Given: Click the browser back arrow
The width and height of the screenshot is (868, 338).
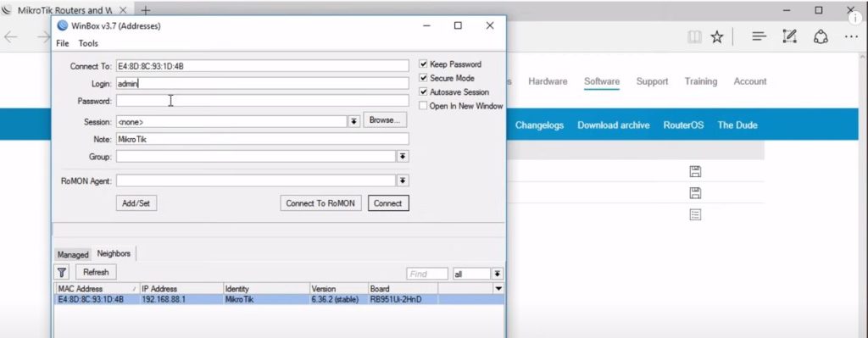Looking at the screenshot, I should click(x=10, y=37).
